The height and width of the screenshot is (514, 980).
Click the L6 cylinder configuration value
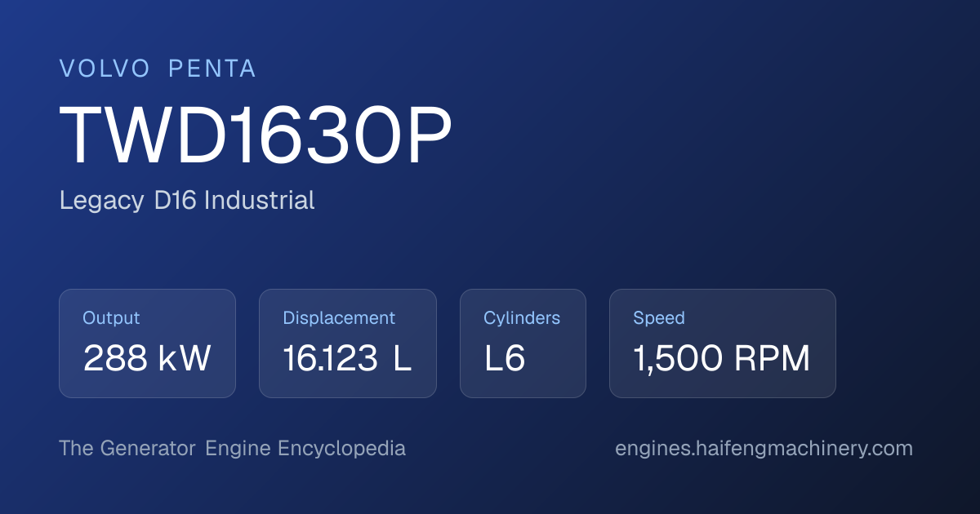click(x=505, y=359)
